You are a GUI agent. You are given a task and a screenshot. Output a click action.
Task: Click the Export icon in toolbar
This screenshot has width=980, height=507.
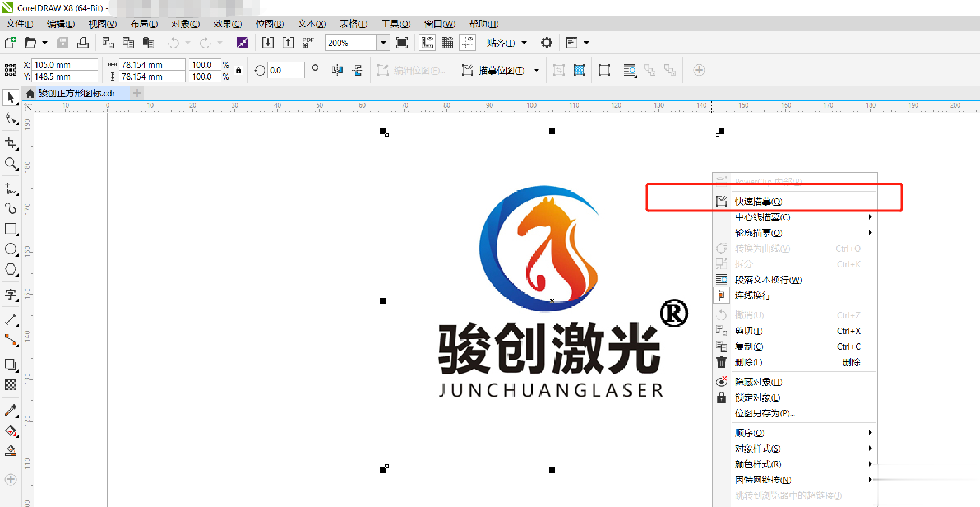[288, 43]
